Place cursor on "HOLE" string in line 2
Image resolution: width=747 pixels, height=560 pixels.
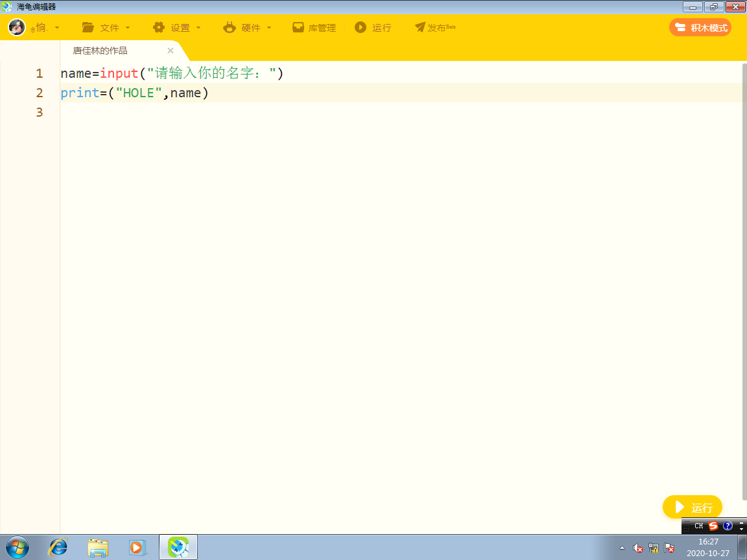coord(139,93)
